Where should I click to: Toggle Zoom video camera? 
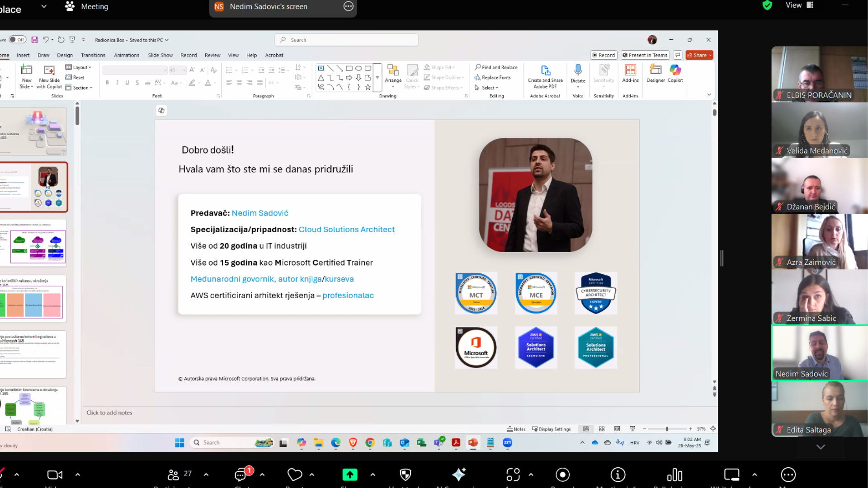pyautogui.click(x=55, y=474)
